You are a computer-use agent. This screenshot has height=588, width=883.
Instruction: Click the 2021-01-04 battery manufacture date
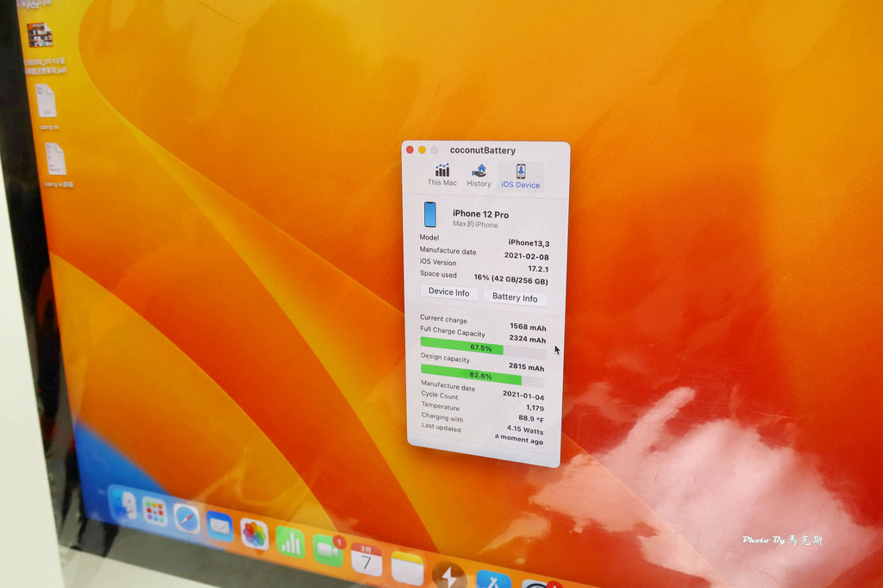[x=523, y=396]
